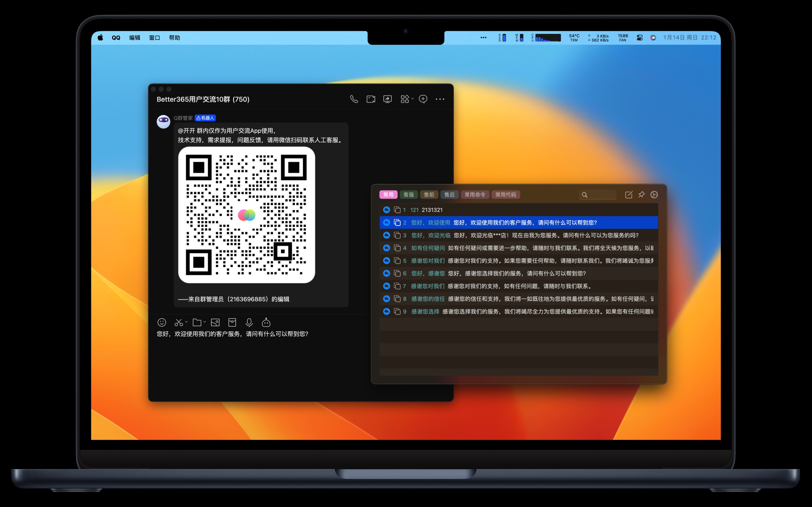The height and width of the screenshot is (507, 812).
Task: Open the 编辑 menu in menu bar
Action: pos(134,37)
